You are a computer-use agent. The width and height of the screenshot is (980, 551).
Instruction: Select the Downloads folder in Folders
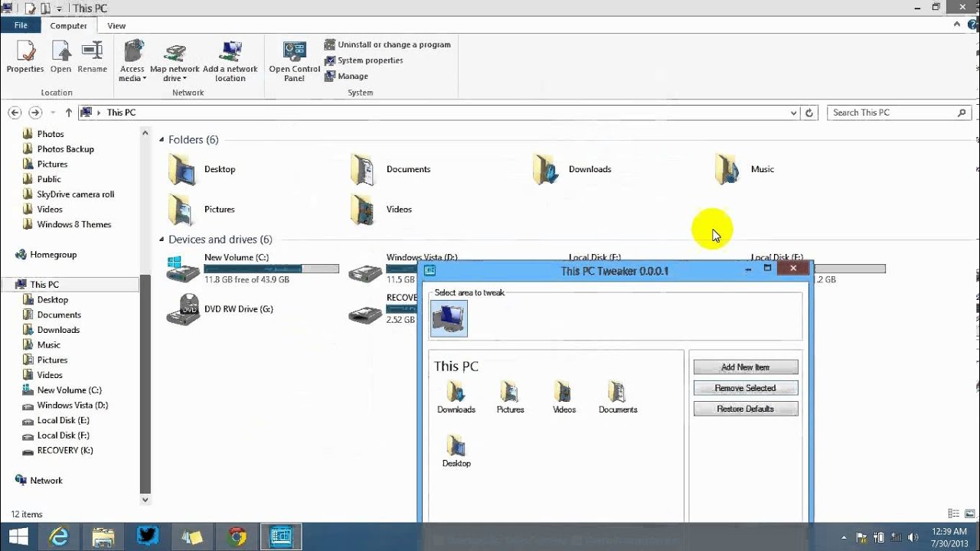click(572, 169)
